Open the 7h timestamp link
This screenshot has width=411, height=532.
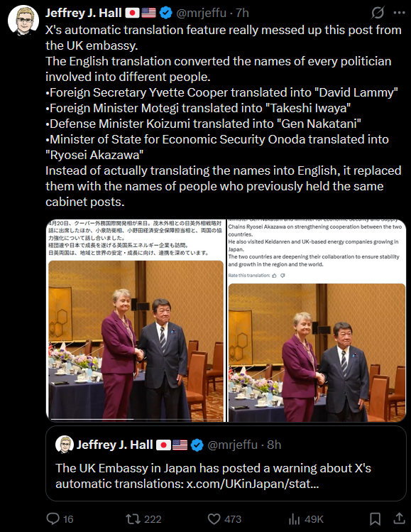click(x=242, y=13)
